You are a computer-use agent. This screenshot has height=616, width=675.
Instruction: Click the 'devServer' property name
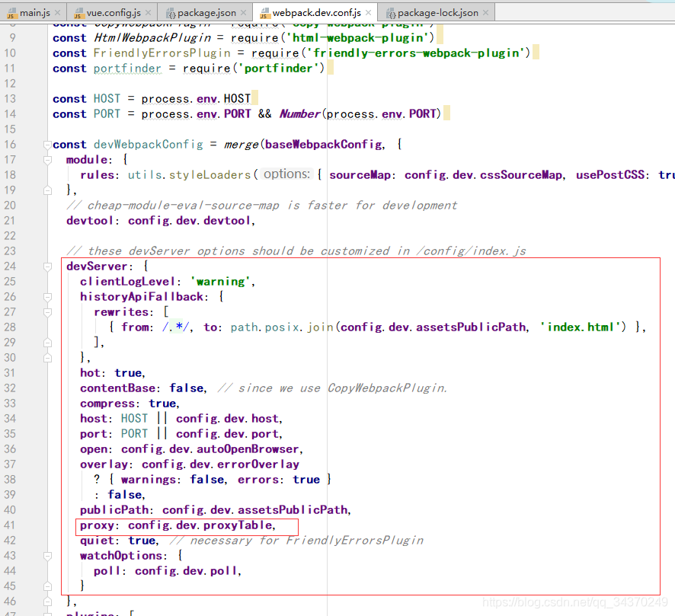97,267
